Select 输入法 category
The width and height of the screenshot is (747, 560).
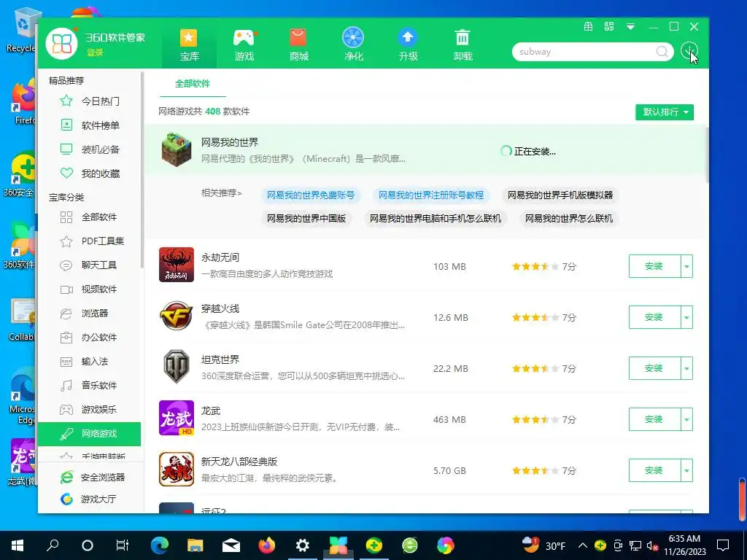coord(90,362)
